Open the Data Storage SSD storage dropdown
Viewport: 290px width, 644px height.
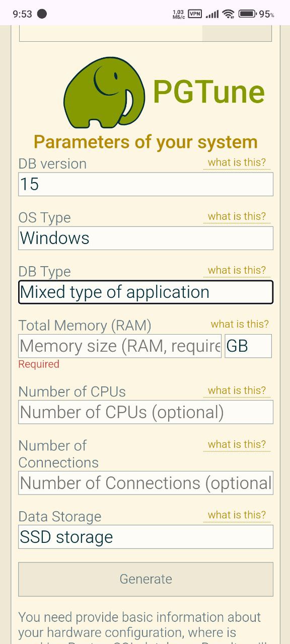pyautogui.click(x=146, y=537)
